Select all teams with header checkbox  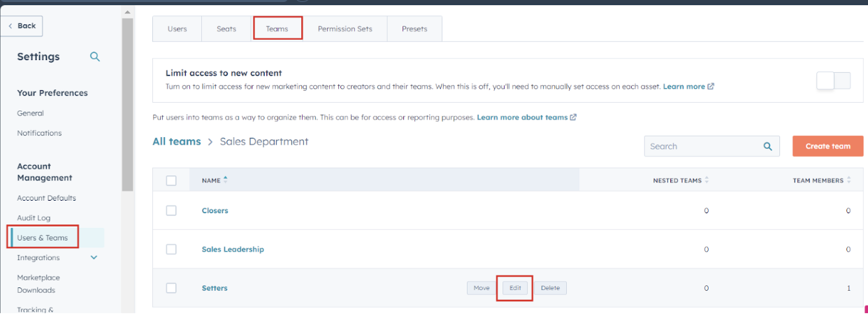point(171,180)
